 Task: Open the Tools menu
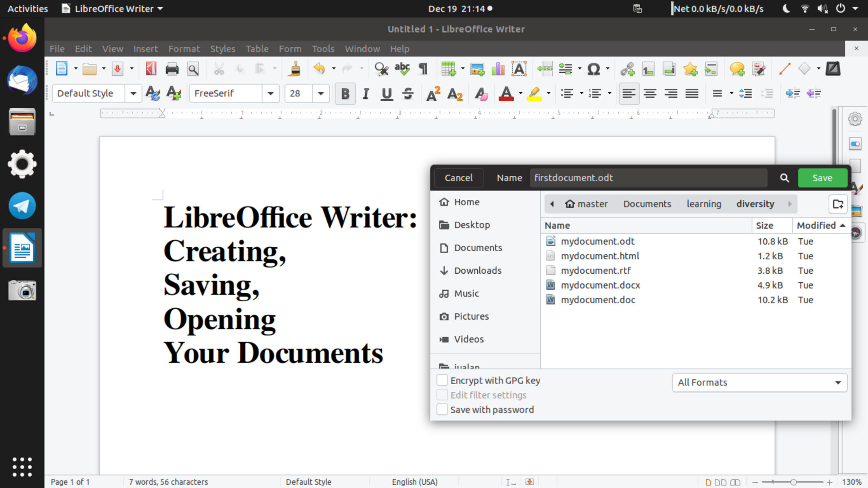click(323, 49)
